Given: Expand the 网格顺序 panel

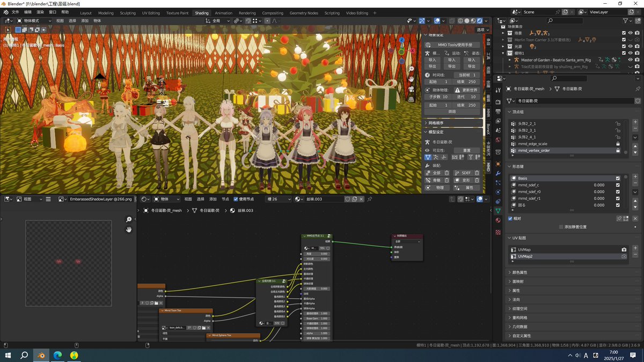Looking at the screenshot, I should pyautogui.click(x=452, y=123).
